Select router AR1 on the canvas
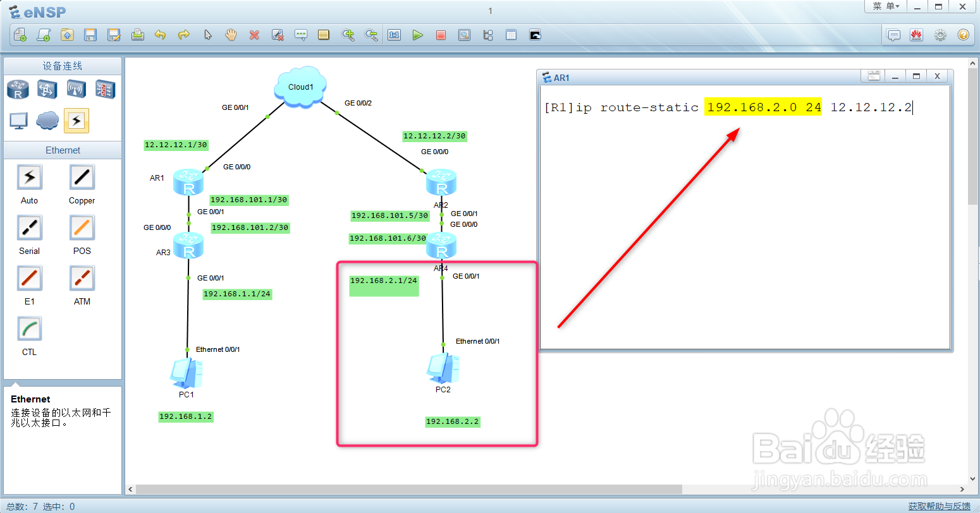Image resolution: width=980 pixels, height=513 pixels. [x=188, y=182]
